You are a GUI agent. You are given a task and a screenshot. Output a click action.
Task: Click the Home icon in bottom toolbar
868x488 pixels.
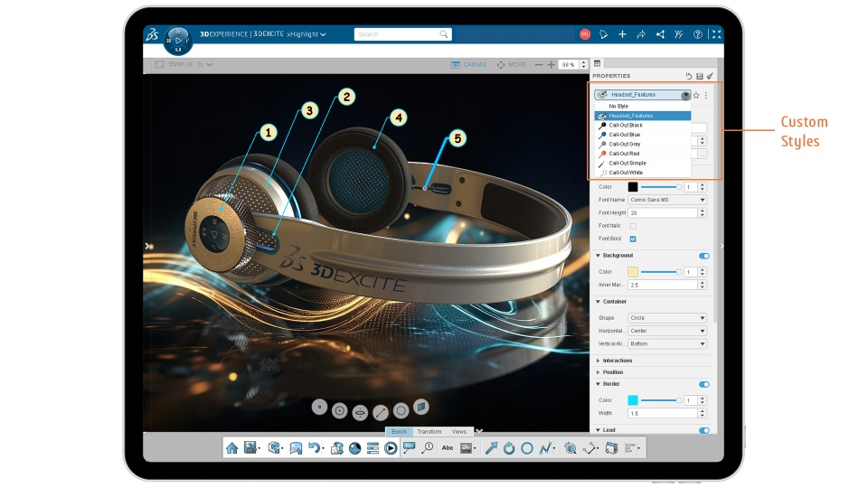(x=232, y=448)
